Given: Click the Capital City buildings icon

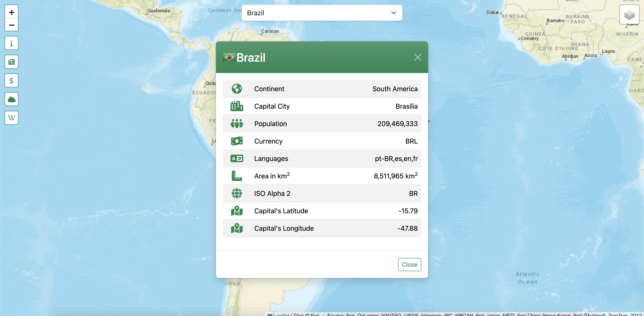Looking at the screenshot, I should coord(237,106).
